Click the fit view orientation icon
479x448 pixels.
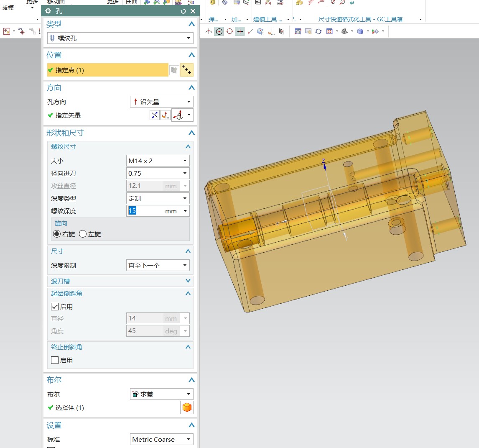pyautogui.click(x=329, y=31)
